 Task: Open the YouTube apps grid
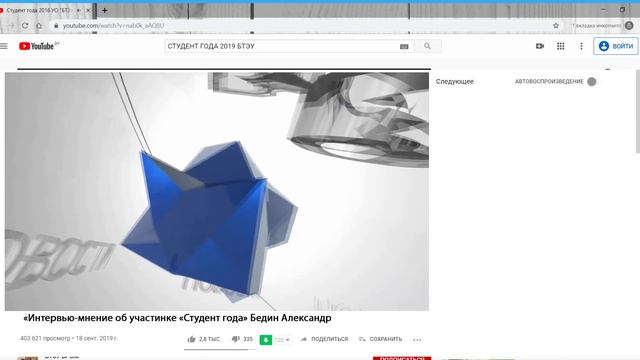click(x=561, y=46)
